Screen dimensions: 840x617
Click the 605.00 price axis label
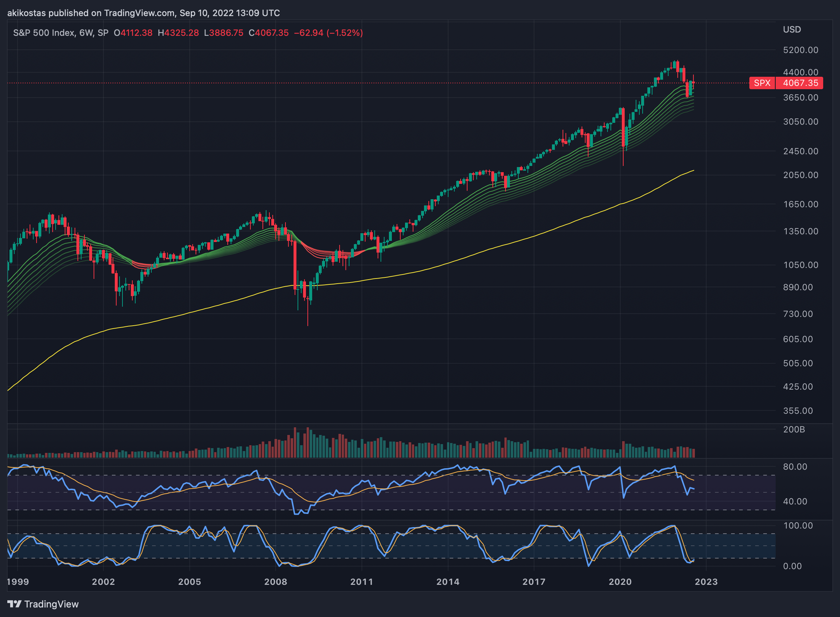point(798,339)
